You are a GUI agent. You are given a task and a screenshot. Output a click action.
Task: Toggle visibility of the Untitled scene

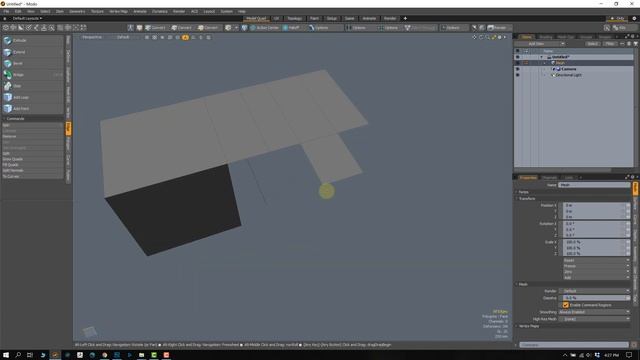(x=518, y=57)
